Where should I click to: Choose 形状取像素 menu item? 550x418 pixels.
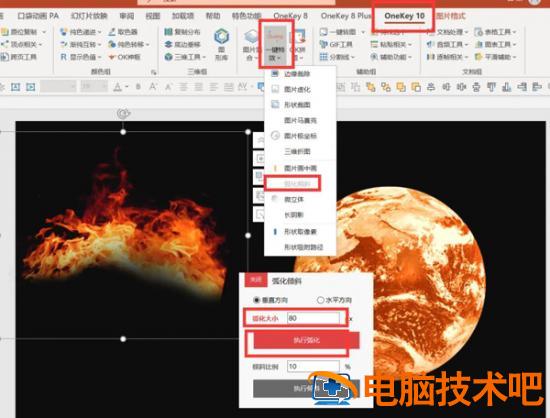click(300, 231)
